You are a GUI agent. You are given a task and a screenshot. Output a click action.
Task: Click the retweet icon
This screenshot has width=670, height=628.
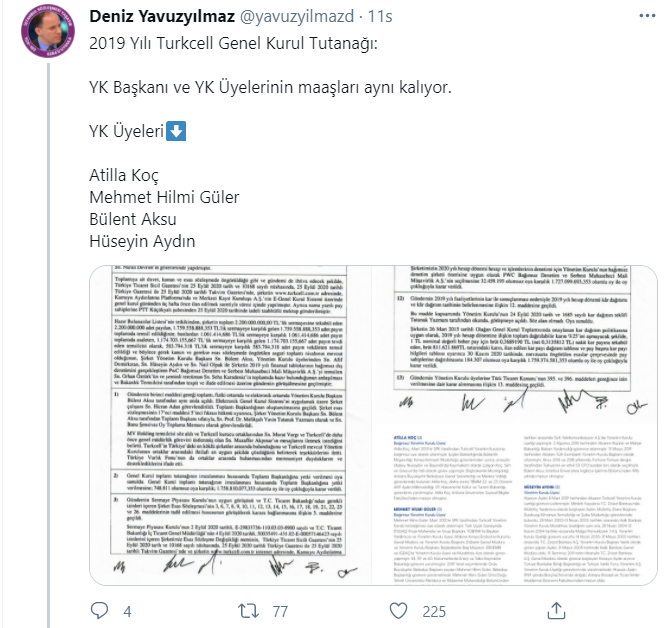point(248,611)
